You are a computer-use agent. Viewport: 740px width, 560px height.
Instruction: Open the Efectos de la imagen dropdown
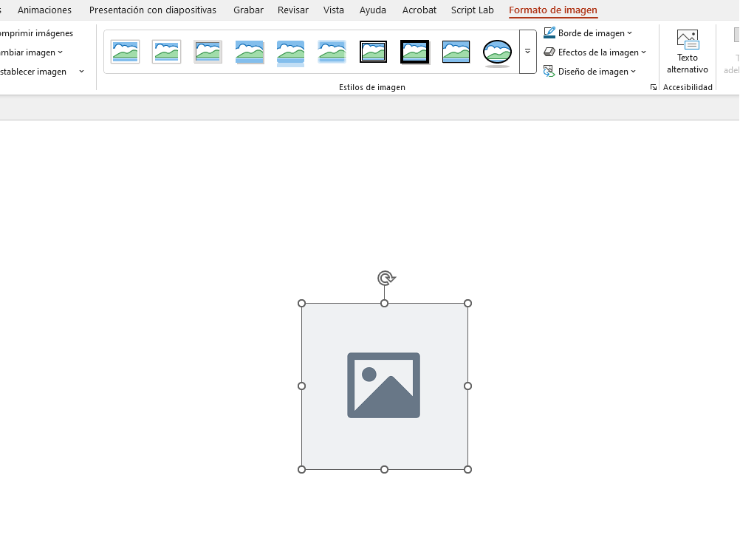(x=595, y=52)
